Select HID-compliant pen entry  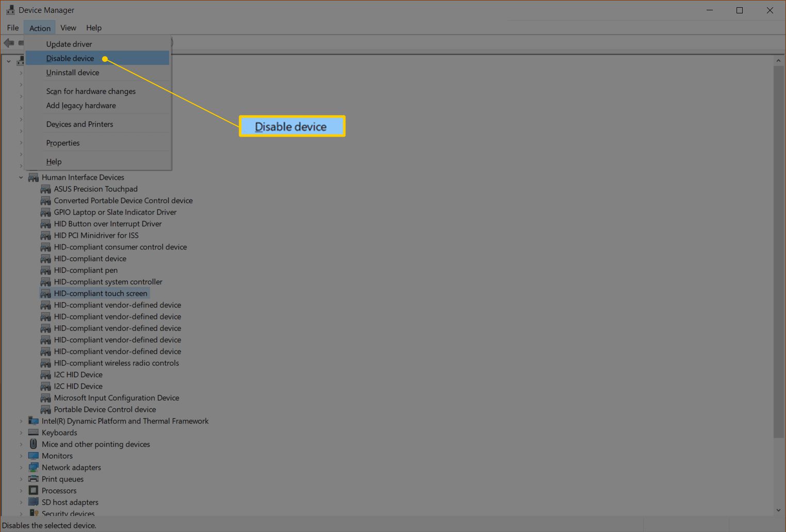(x=86, y=270)
